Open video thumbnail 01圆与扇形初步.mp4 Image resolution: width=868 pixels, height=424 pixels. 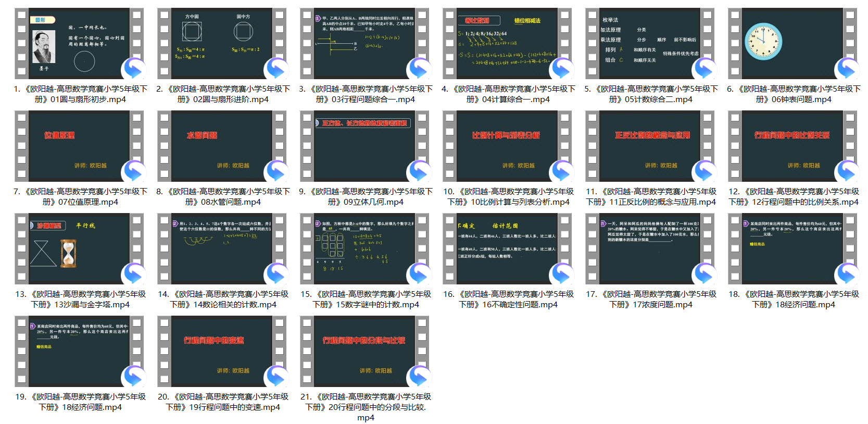(x=79, y=43)
